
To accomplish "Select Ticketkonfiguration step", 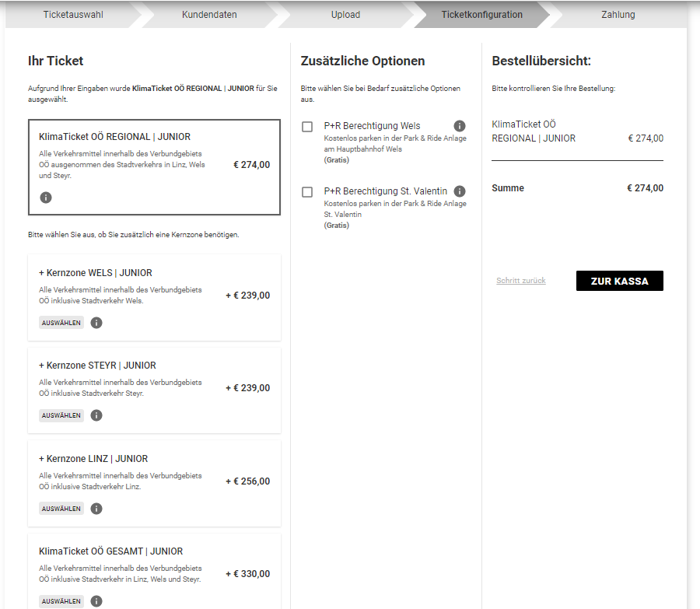I will 481,15.
